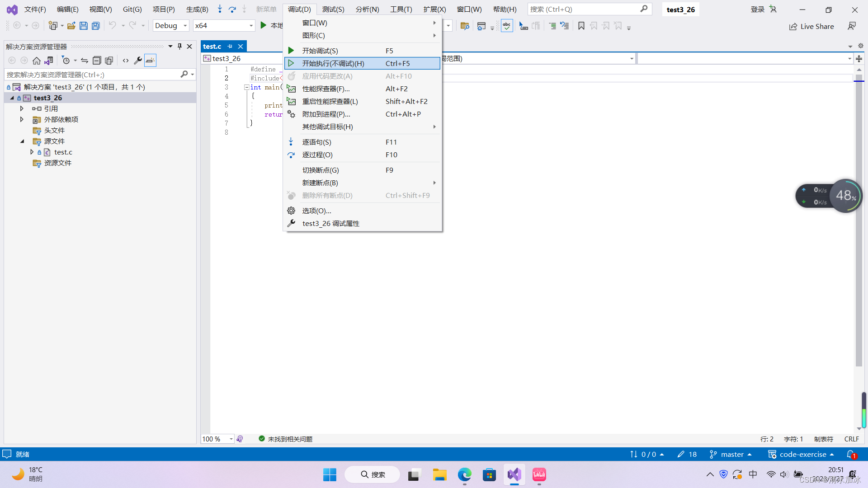Toggle pin on Solution Explorer panel
The height and width of the screenshot is (488, 868).
pos(179,46)
